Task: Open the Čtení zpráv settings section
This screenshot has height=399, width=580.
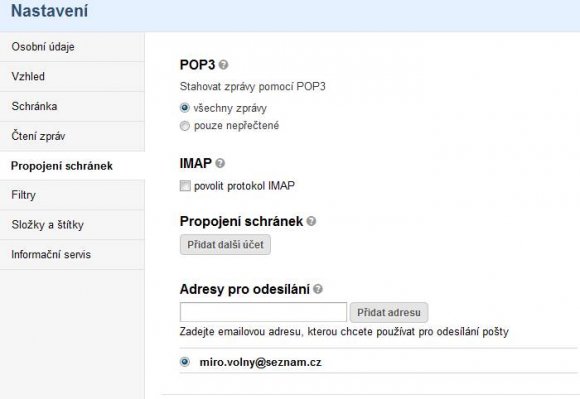Action: click(72, 136)
